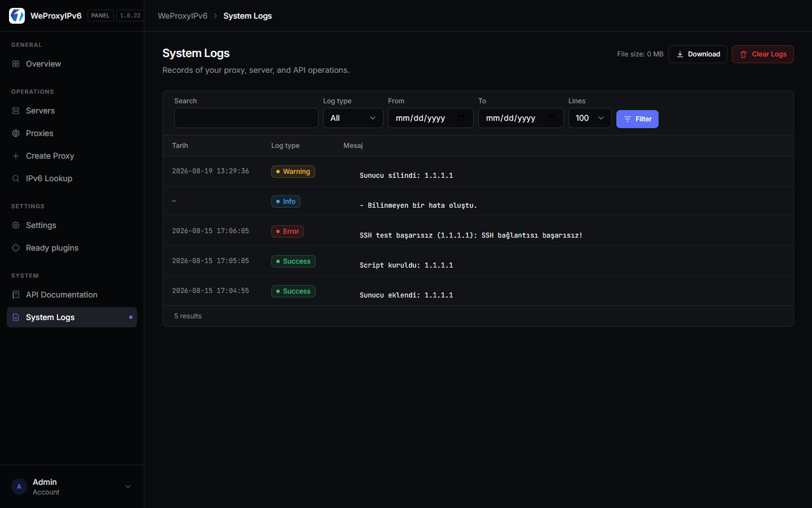Viewport: 812px width, 508px height.
Task: Click timestamp 2026-08-15 17:06:05
Action: (x=210, y=231)
